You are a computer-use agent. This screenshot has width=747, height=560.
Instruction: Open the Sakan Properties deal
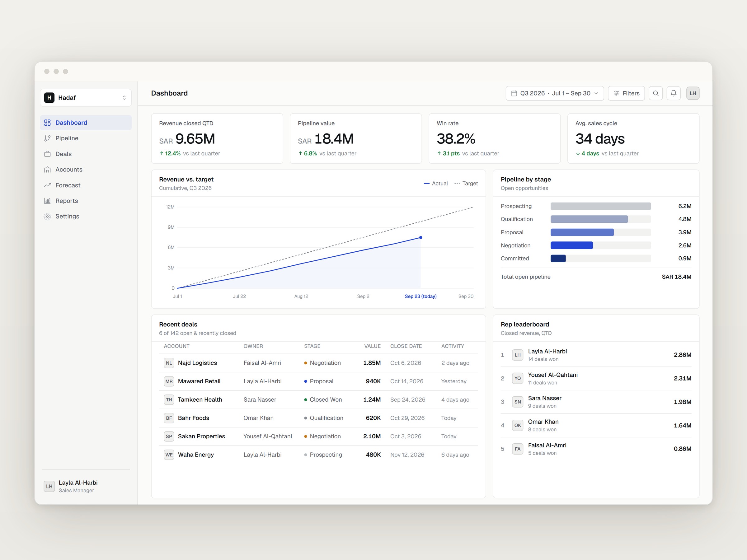click(x=318, y=436)
